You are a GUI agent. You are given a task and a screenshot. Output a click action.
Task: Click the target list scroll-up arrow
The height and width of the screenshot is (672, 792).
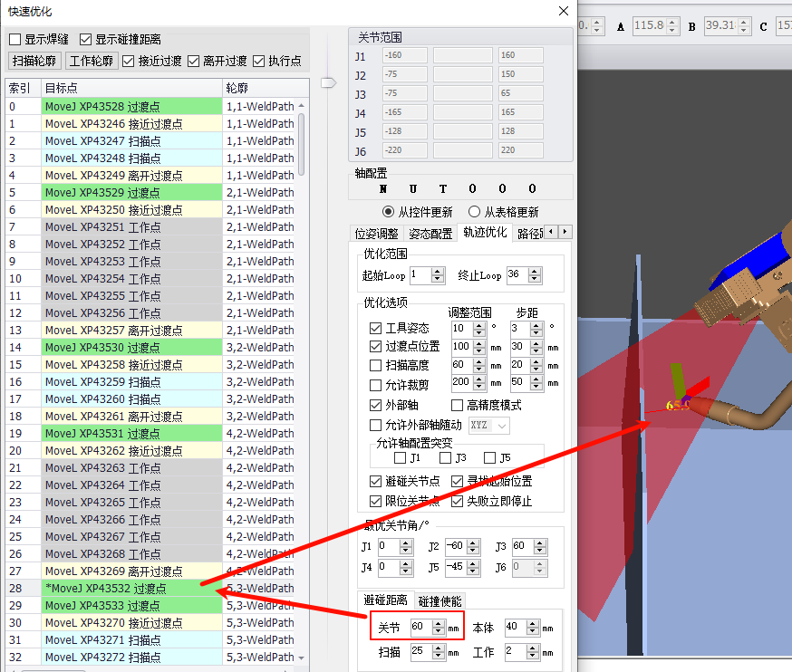[302, 106]
